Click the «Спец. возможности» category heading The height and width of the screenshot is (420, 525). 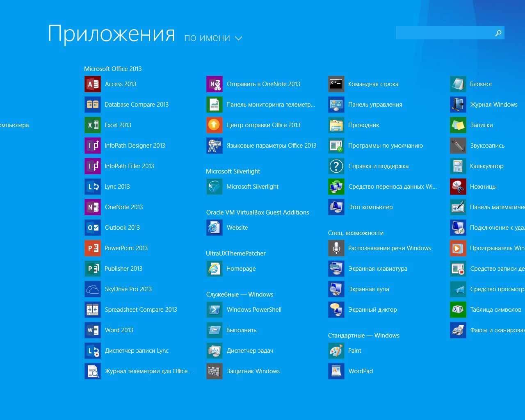click(x=356, y=233)
